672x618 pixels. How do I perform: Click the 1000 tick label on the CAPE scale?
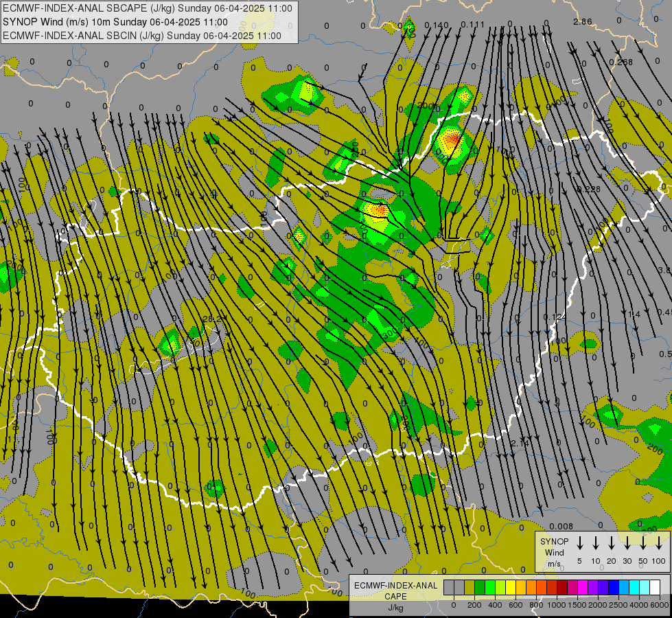click(557, 605)
